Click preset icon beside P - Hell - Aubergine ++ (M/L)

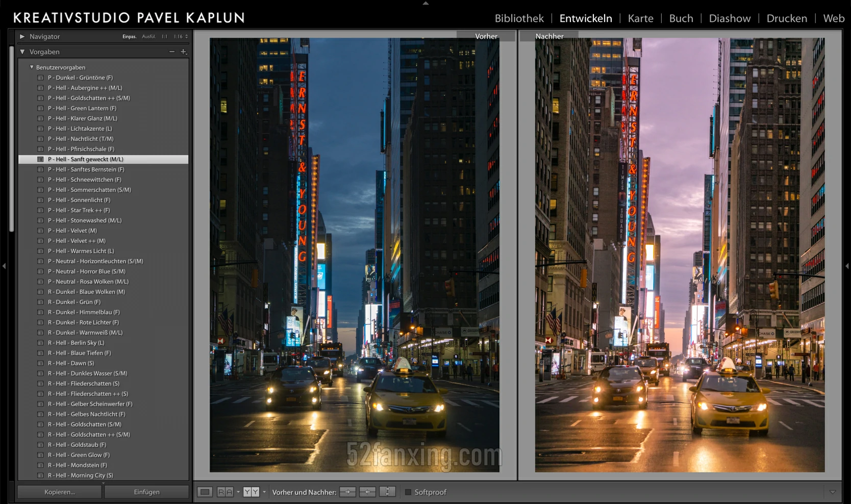[x=40, y=88]
